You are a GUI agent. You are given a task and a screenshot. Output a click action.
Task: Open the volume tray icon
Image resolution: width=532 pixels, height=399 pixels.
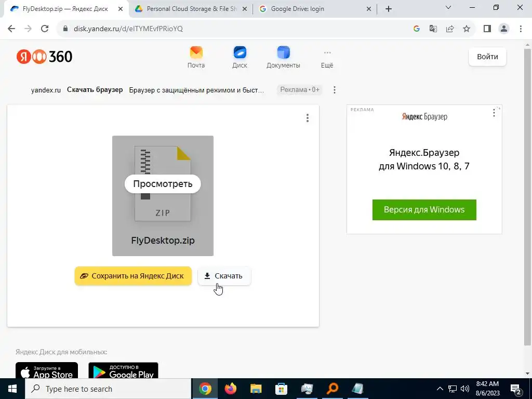click(x=465, y=389)
